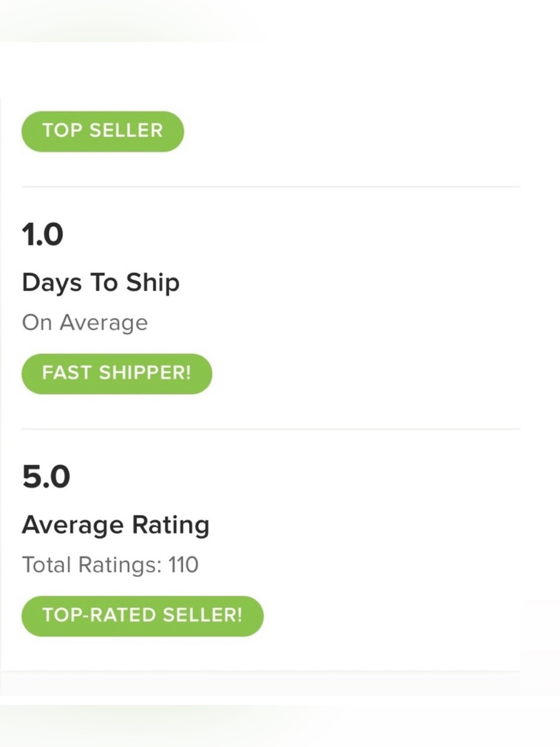The height and width of the screenshot is (747, 560).
Task: Select the On Average subtitle text
Action: [85, 323]
